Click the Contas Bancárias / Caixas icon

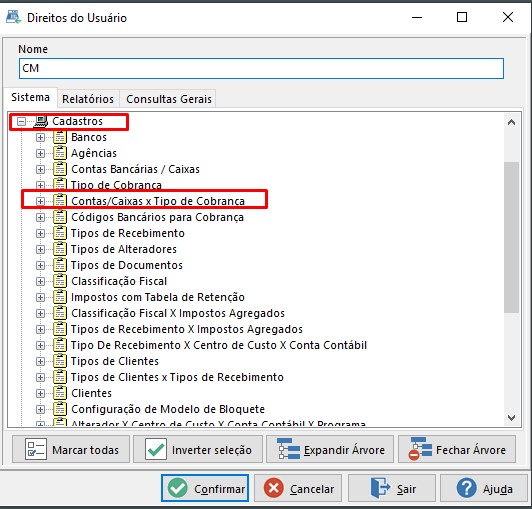[x=60, y=169]
